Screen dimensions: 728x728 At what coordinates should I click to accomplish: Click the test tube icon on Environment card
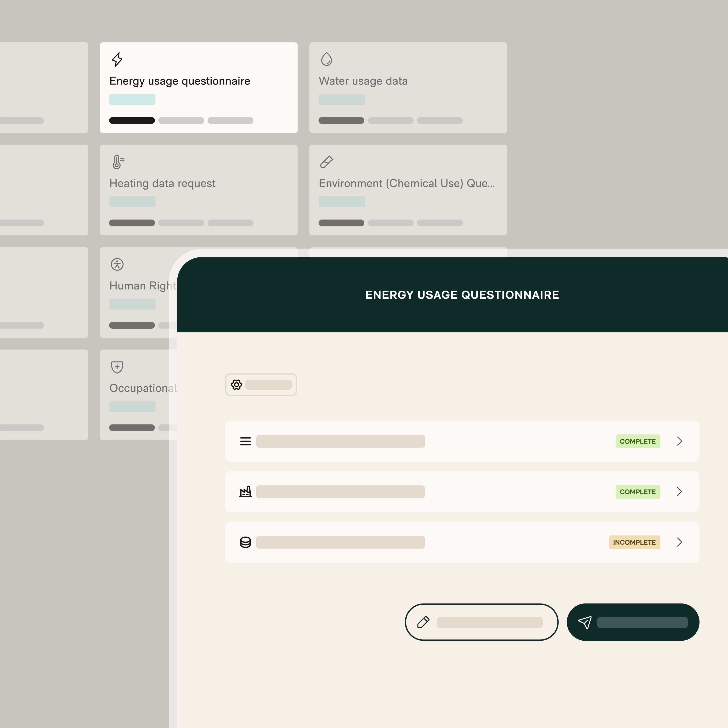click(327, 162)
